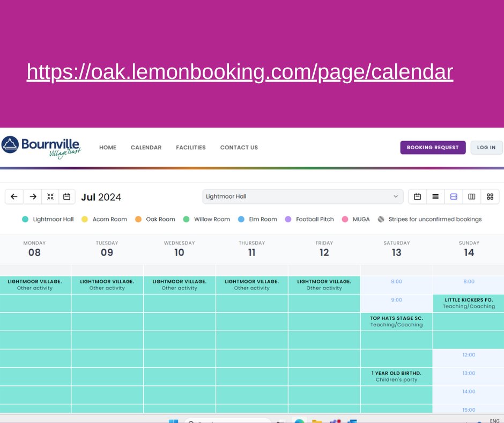Select the grid tiles view icon
The image size is (504, 423).
click(490, 196)
